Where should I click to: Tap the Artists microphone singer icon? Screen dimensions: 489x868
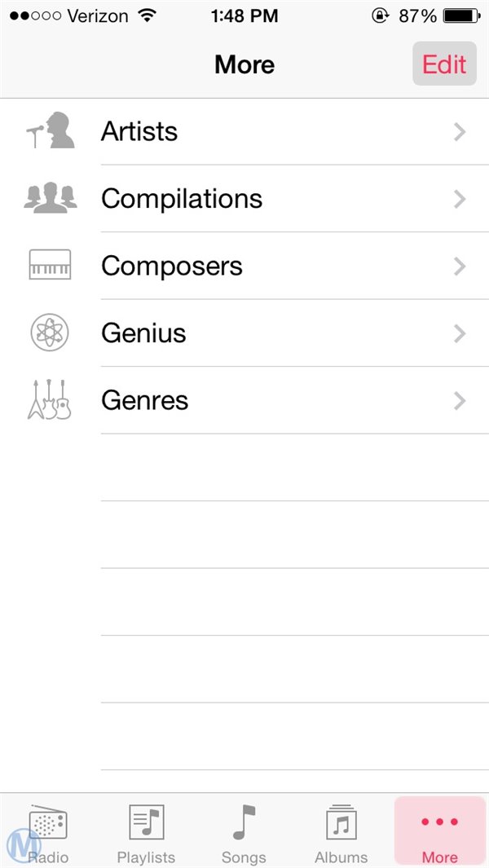pyautogui.click(x=50, y=131)
